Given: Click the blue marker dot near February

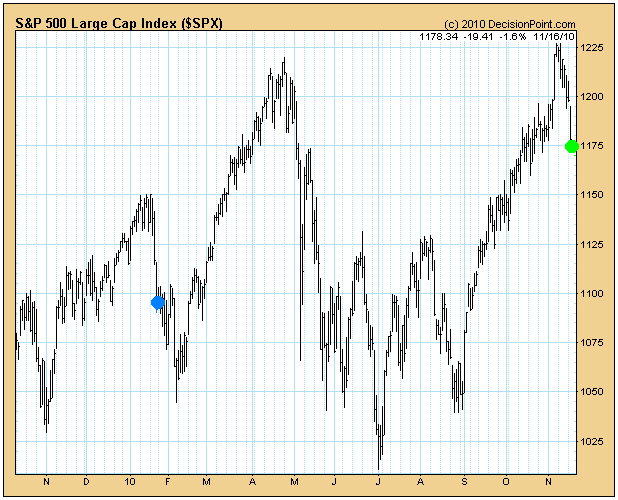Looking at the screenshot, I should (158, 303).
